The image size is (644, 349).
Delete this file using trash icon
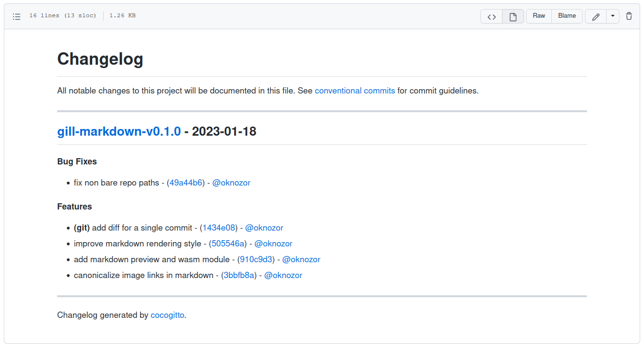pyautogui.click(x=629, y=16)
